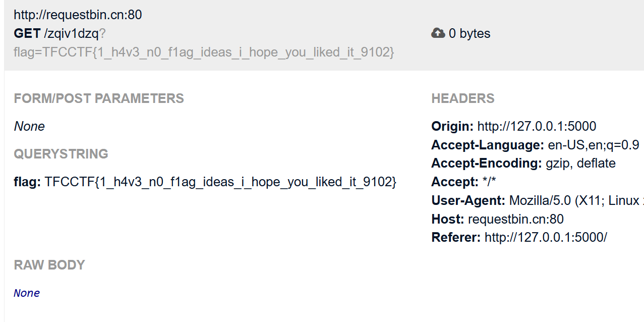The width and height of the screenshot is (644, 322).
Task: Click the /zqiv1dzq request path
Action: pos(71,34)
